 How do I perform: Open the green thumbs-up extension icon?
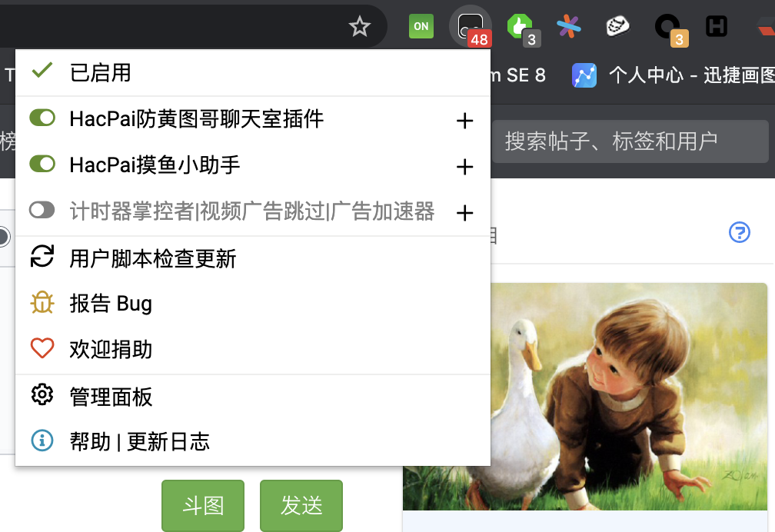pos(521,27)
